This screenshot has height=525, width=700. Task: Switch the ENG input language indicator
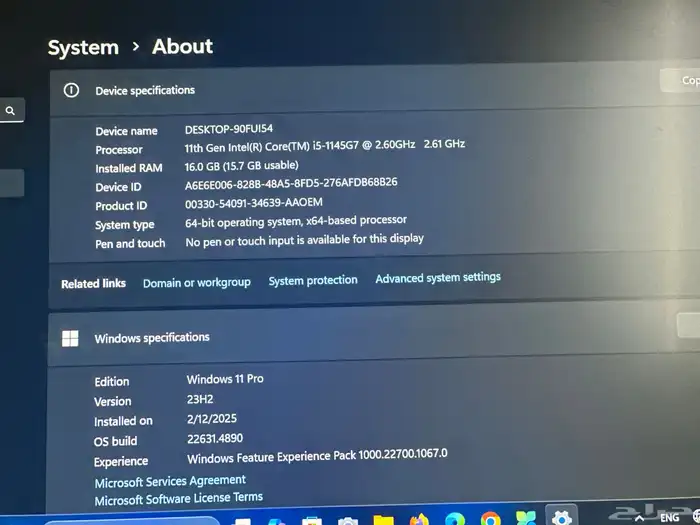click(x=669, y=517)
